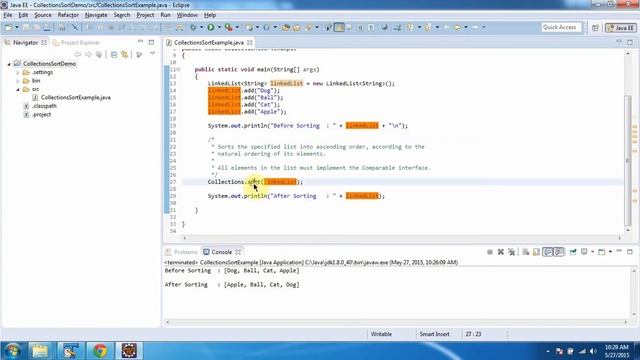Viewport: 640px width, 360px height.
Task: Switch to the Problems tab
Action: click(x=181, y=252)
